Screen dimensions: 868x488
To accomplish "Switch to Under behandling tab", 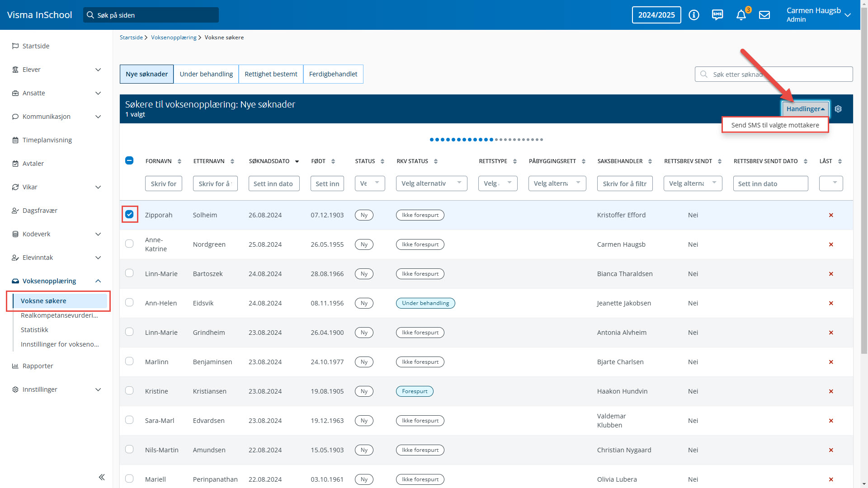I will point(206,74).
